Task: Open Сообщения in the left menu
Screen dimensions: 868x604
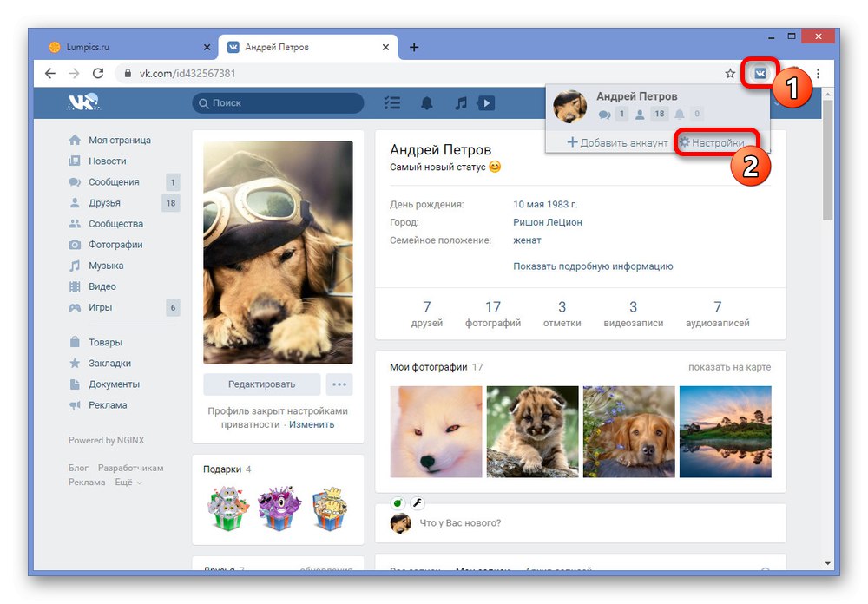Action: point(114,182)
